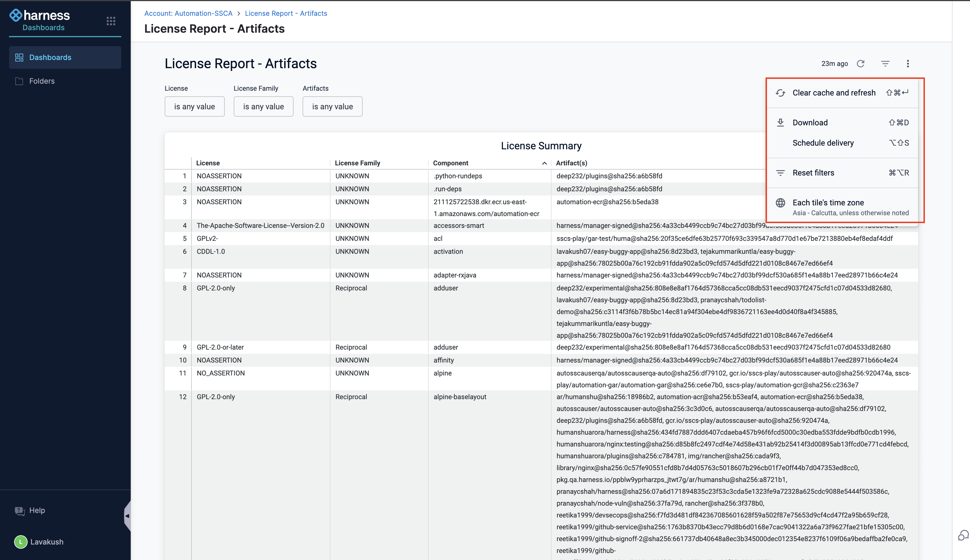Open the License Family filter dropdown
Image resolution: width=970 pixels, height=560 pixels.
263,106
